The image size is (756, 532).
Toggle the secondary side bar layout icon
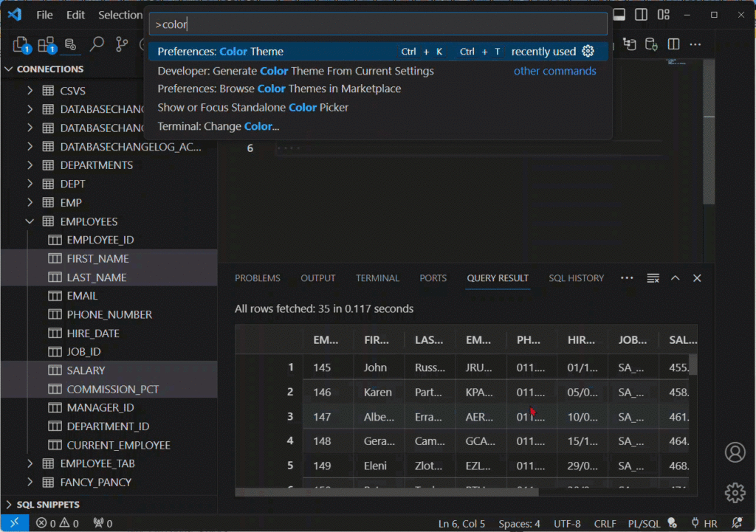pyautogui.click(x=641, y=15)
